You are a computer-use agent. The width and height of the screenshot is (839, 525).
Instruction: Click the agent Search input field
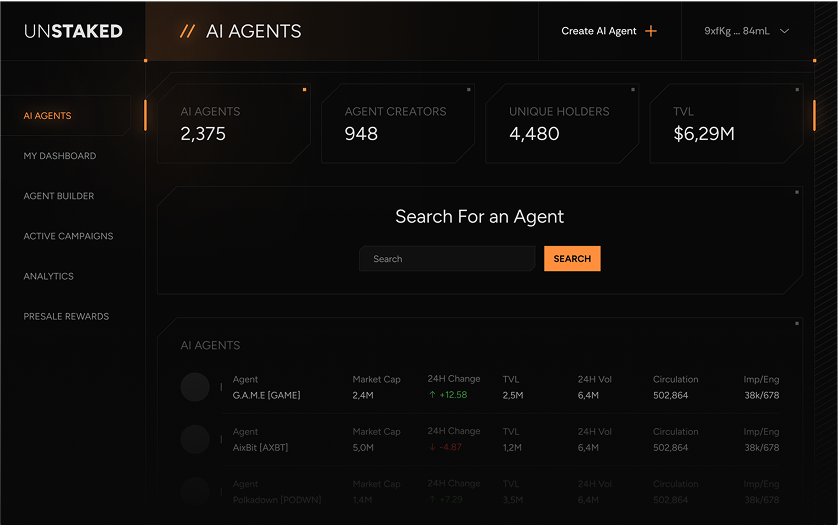coord(447,259)
